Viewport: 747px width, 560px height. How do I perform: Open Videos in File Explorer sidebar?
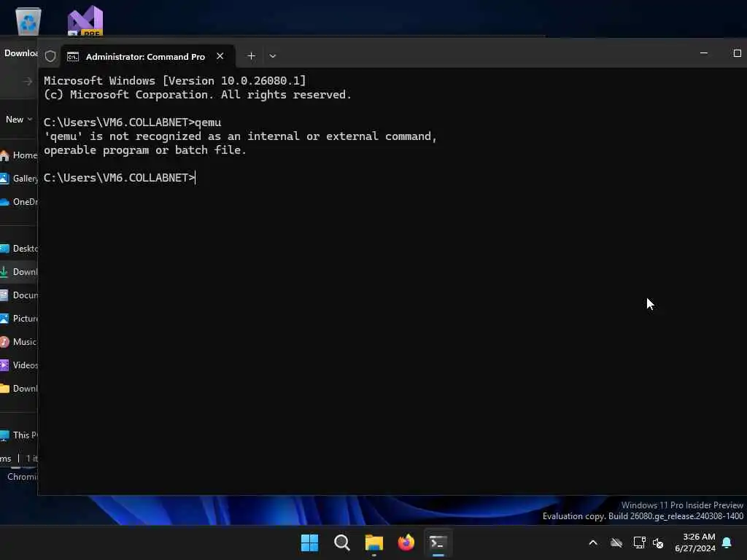[x=19, y=365]
